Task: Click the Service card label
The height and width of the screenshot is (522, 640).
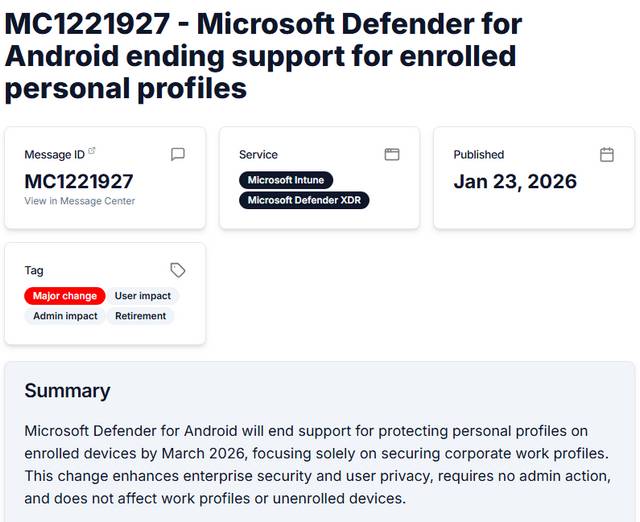Action: [258, 155]
